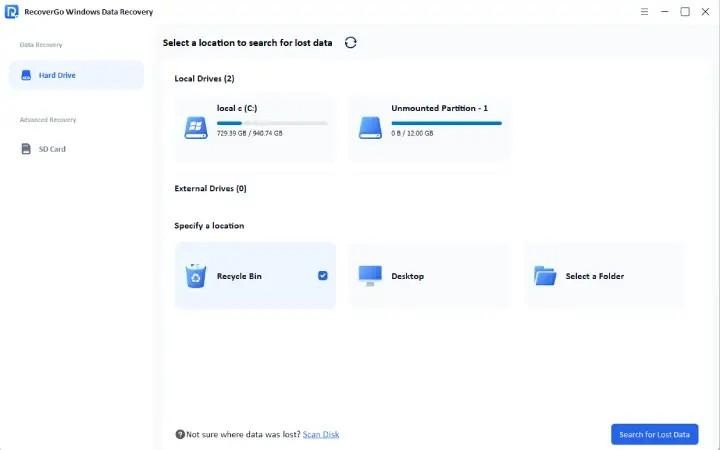The height and width of the screenshot is (450, 720).
Task: Click the Select a Folder icon
Action: tap(545, 276)
